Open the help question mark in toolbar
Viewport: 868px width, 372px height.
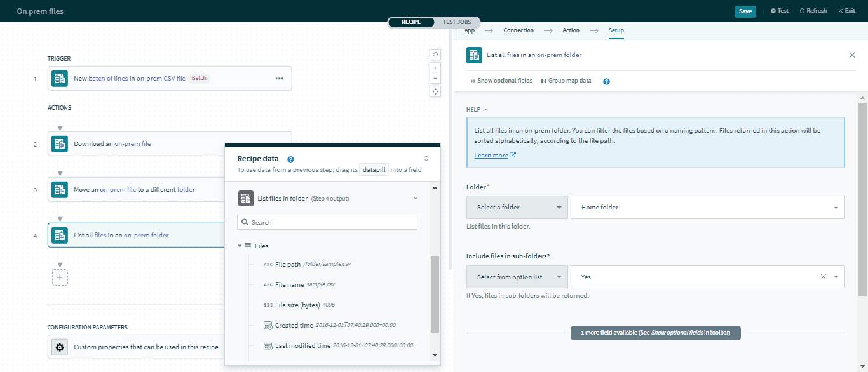[606, 81]
